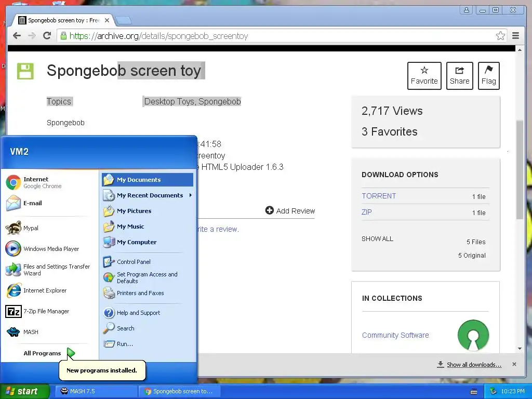Open Control Panel
Image resolution: width=532 pixels, height=399 pixels.
coord(147,262)
